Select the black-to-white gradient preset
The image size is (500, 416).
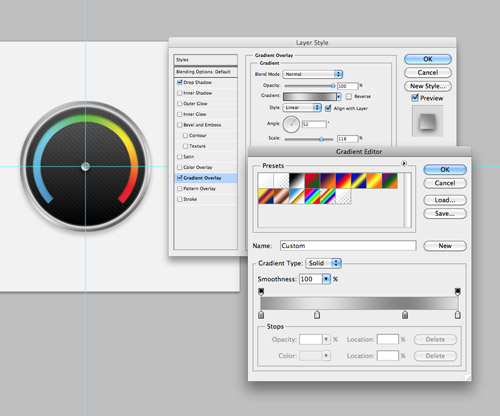[297, 181]
